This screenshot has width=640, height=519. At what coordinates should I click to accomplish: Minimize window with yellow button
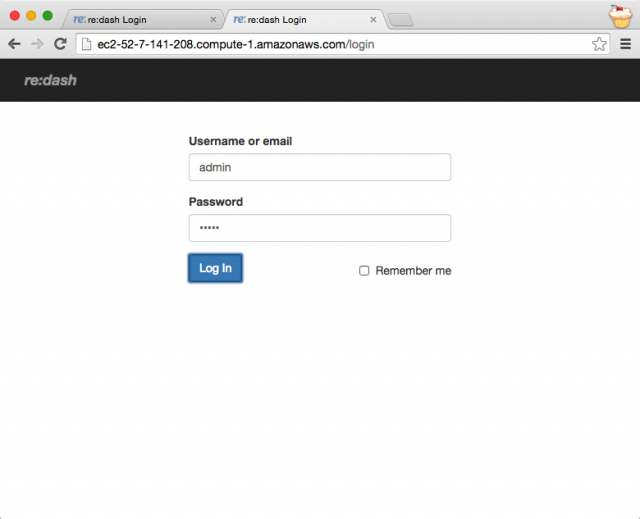pyautogui.click(x=31, y=16)
